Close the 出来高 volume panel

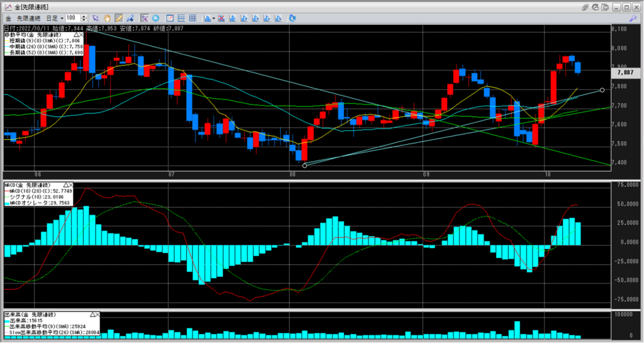[97, 315]
